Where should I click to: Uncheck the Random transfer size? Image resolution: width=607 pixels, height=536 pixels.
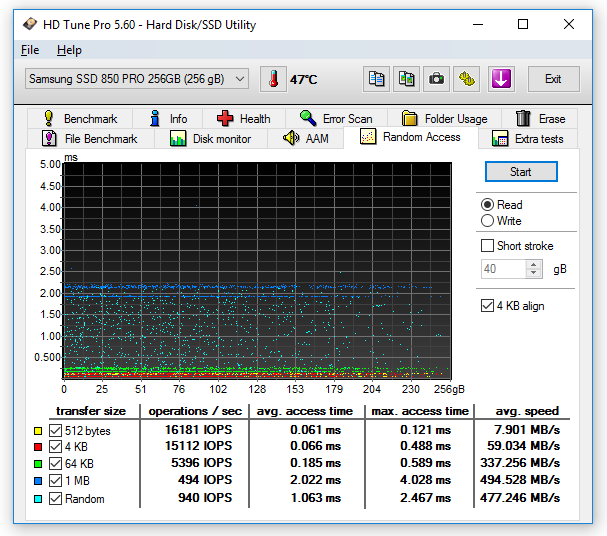55,498
